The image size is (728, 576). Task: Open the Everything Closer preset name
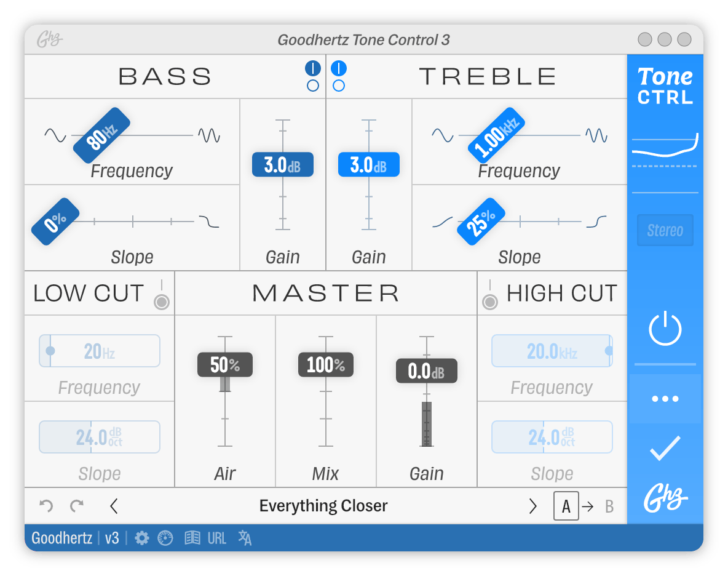tap(324, 506)
